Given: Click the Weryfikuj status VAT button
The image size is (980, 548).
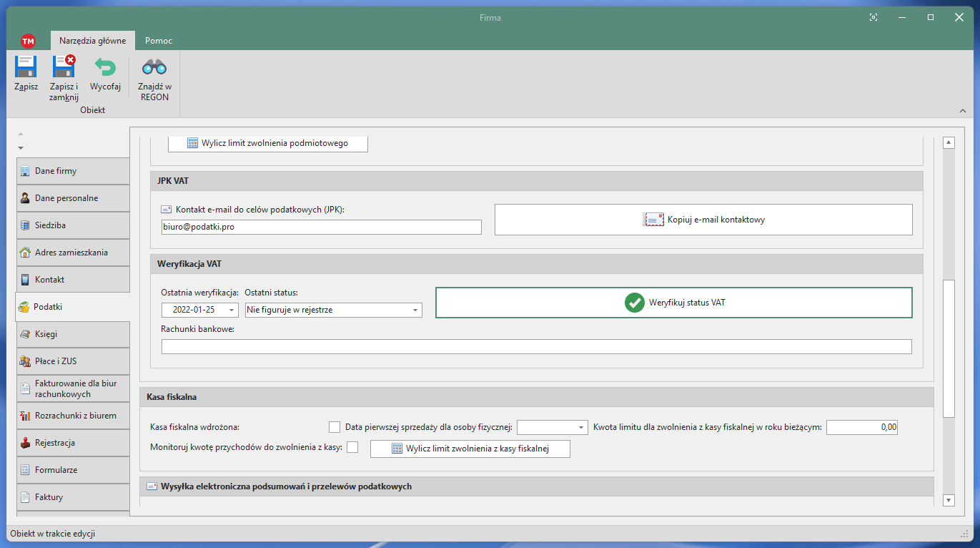Looking at the screenshot, I should click(x=674, y=303).
